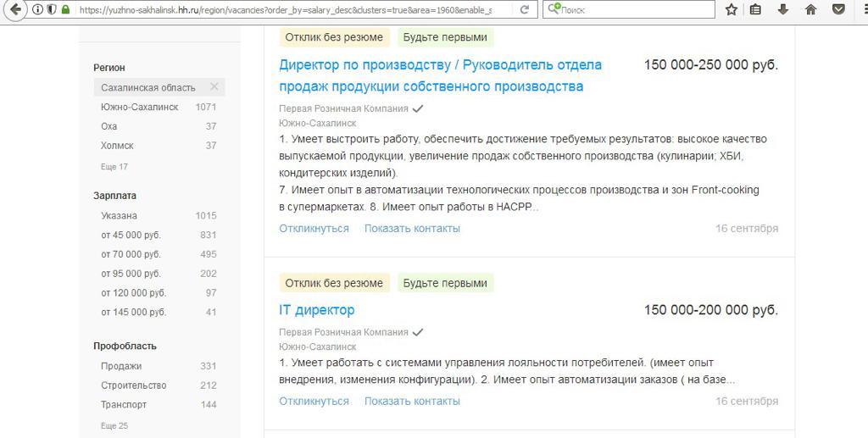Open Первая Розничная Компания under Директор по производству
This screenshot has width=868, height=438.
tap(343, 108)
